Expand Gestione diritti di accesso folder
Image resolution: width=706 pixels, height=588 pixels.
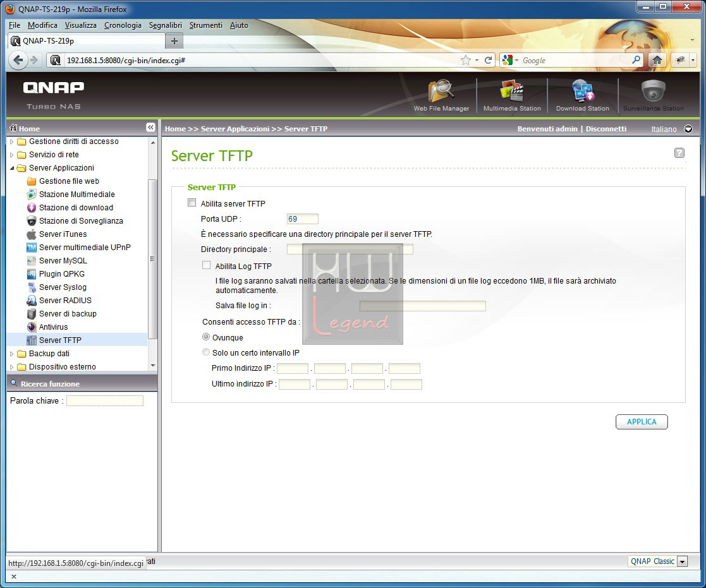pyautogui.click(x=12, y=141)
